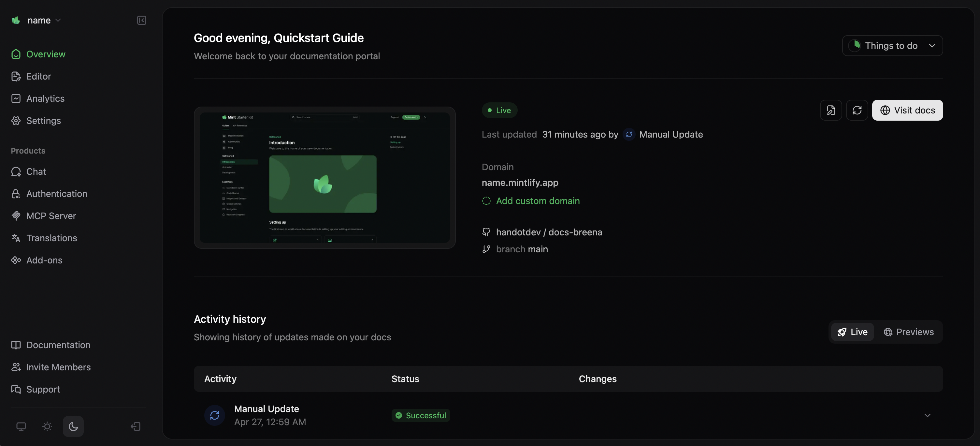The image size is (980, 446).
Task: Switch to the Previews tab
Action: coord(909,332)
